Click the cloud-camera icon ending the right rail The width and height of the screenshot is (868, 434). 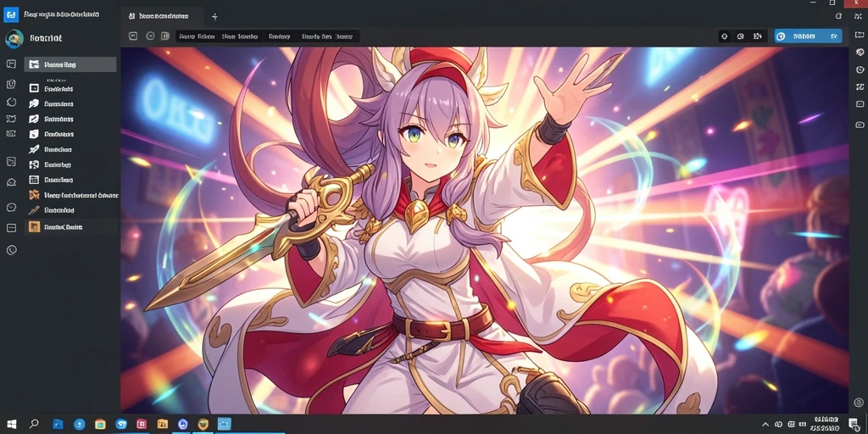tap(860, 124)
